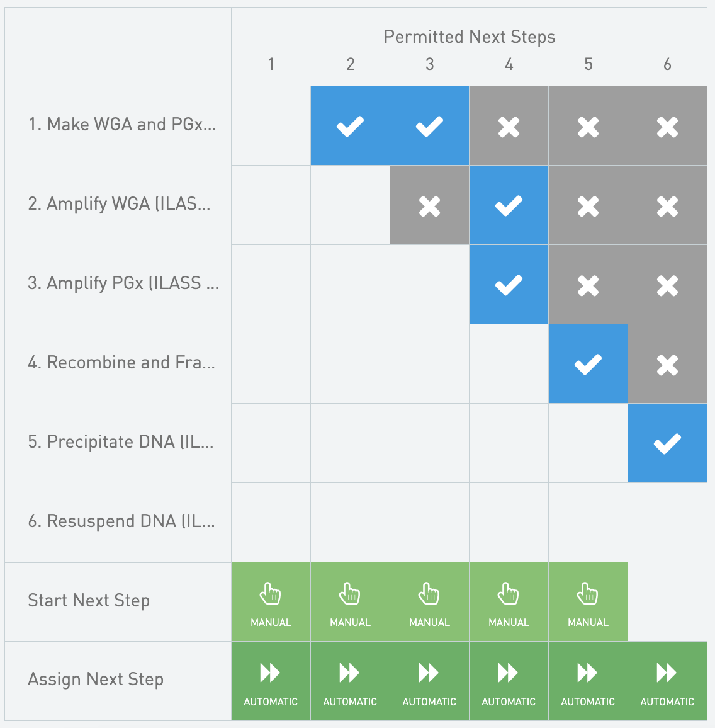Uncheck step 1 to step 2 transition
The height and width of the screenshot is (728, 715).
[x=350, y=126]
